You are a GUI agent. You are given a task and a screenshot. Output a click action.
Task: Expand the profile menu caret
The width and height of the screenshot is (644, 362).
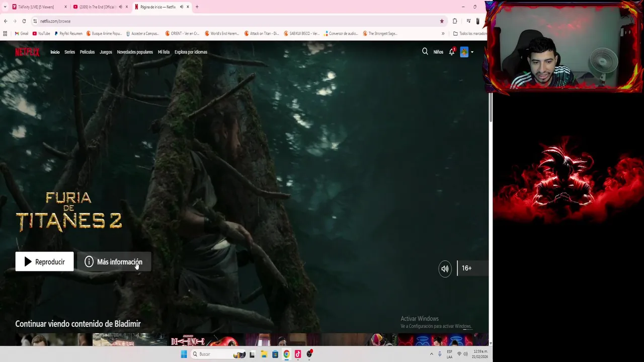point(472,52)
